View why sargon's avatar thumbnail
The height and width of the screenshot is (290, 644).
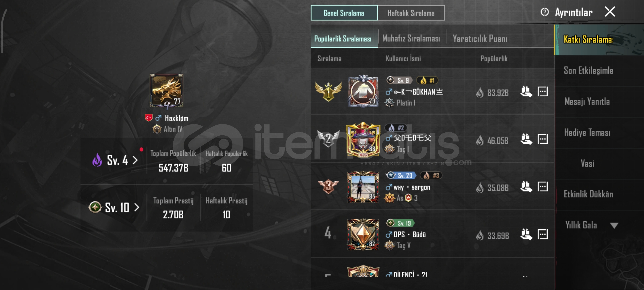pos(363,187)
